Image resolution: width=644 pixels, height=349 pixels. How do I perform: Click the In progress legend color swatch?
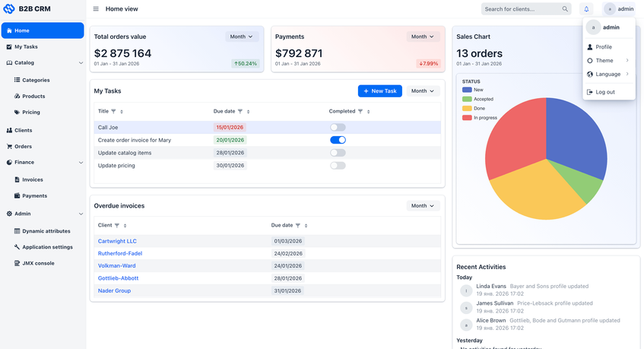467,118
